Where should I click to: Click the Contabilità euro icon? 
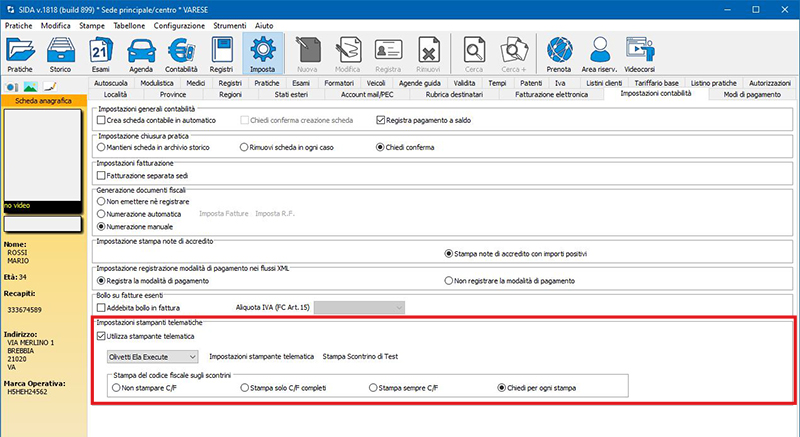(183, 50)
